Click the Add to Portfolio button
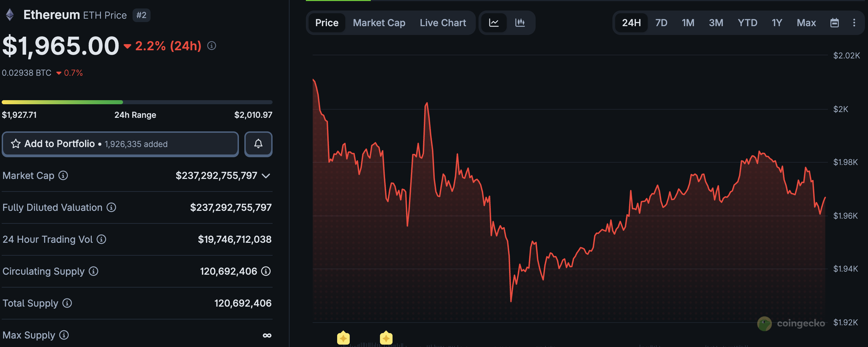 tap(120, 144)
